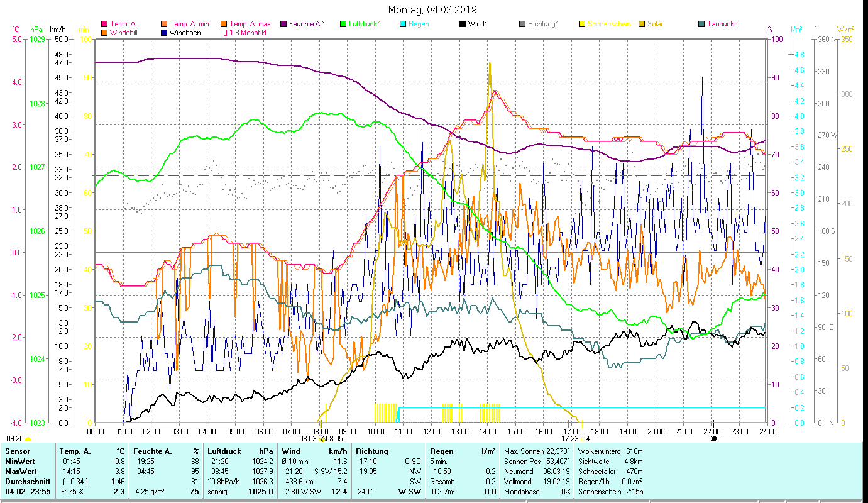Viewport: 868px width, 503px height.
Task: Click the yellow Sonnenschein legend square
Action: pos(582,25)
